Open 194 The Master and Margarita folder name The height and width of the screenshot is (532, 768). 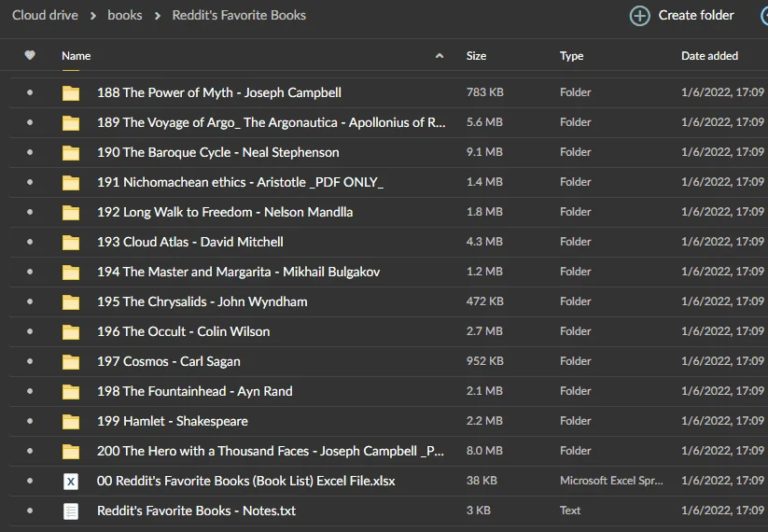[x=239, y=272]
